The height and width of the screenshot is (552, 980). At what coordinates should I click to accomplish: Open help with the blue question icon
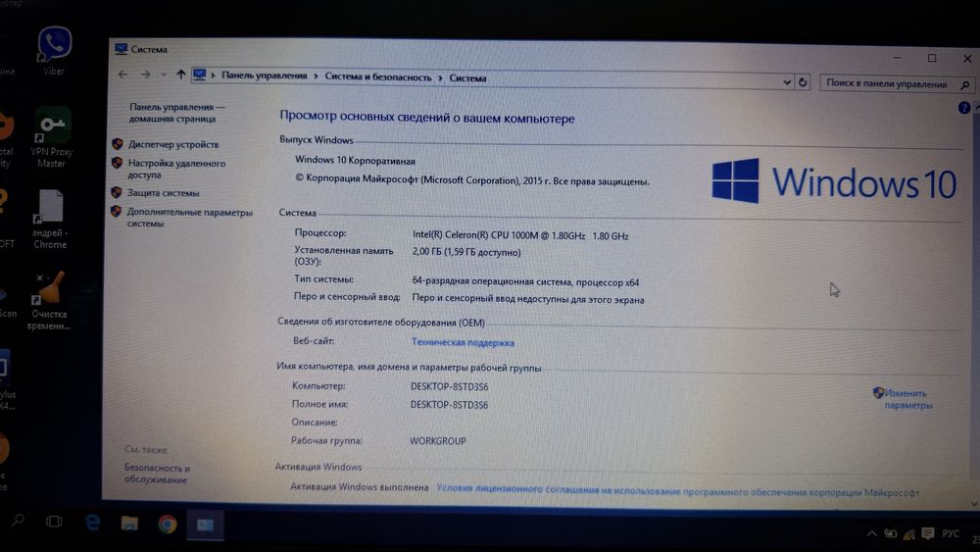point(963,108)
